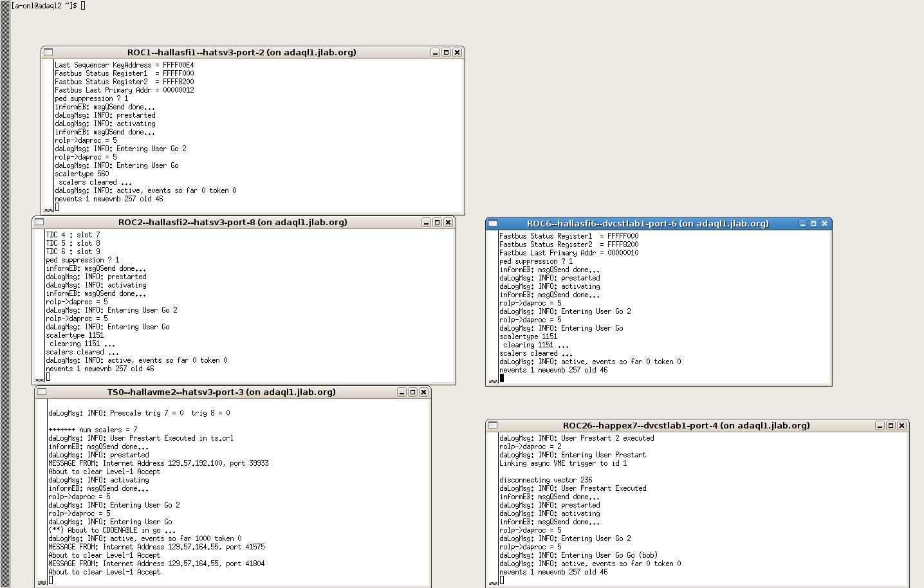The width and height of the screenshot is (924, 588).
Task: Open window menu icon of ROC1 window
Action: [48, 52]
